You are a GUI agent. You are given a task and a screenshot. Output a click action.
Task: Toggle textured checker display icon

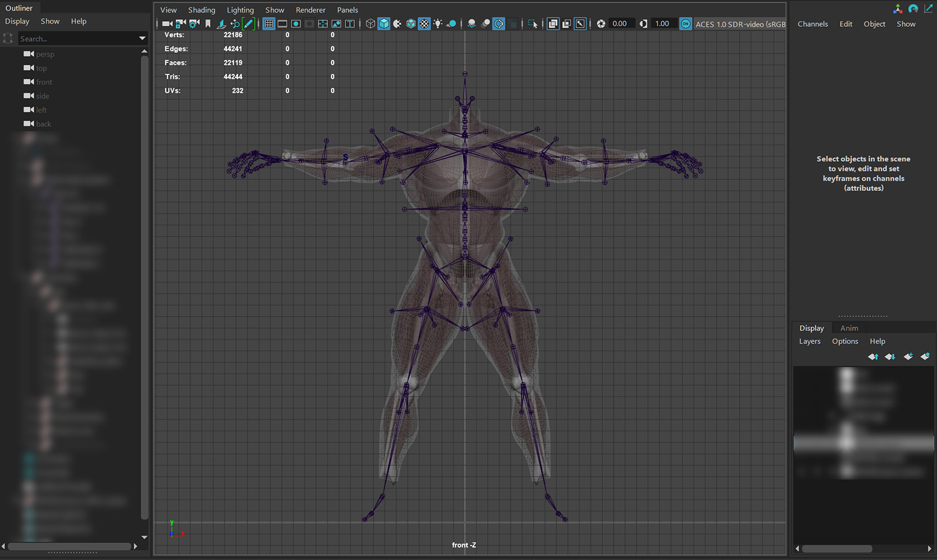(x=424, y=24)
